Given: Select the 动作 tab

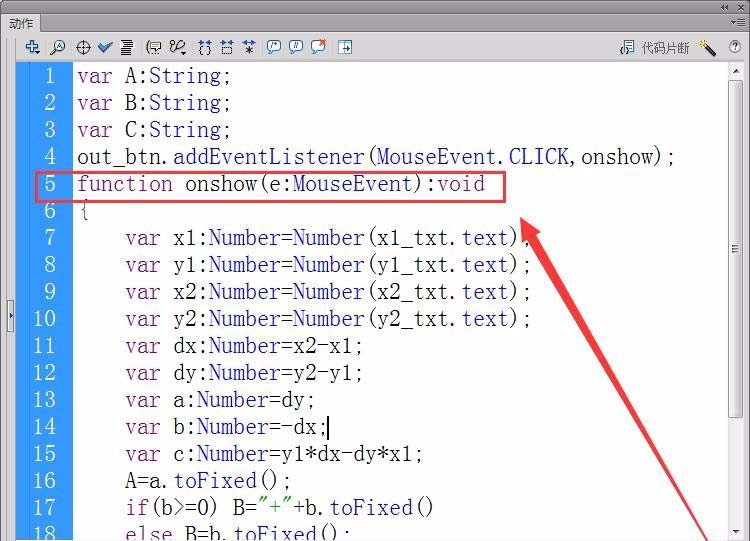Looking at the screenshot, I should 22,23.
